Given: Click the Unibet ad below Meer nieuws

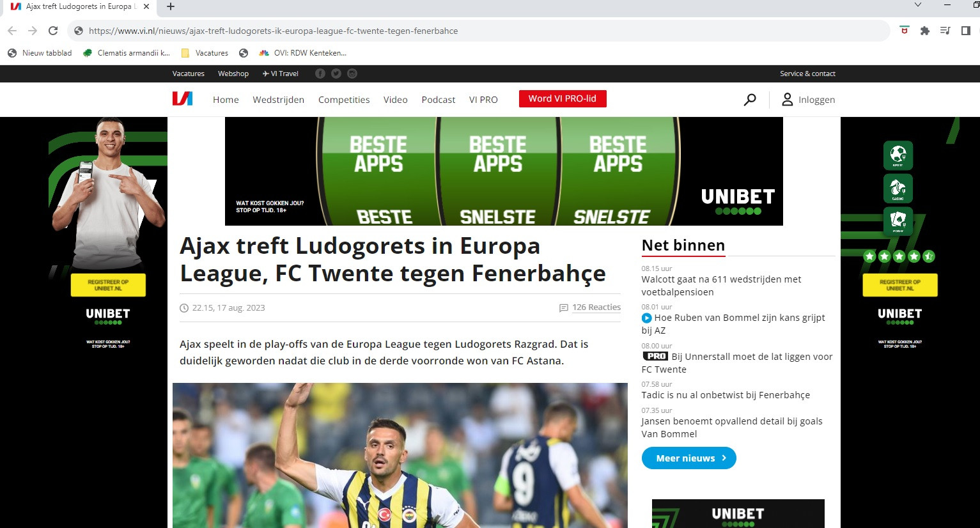Looking at the screenshot, I should click(x=738, y=514).
